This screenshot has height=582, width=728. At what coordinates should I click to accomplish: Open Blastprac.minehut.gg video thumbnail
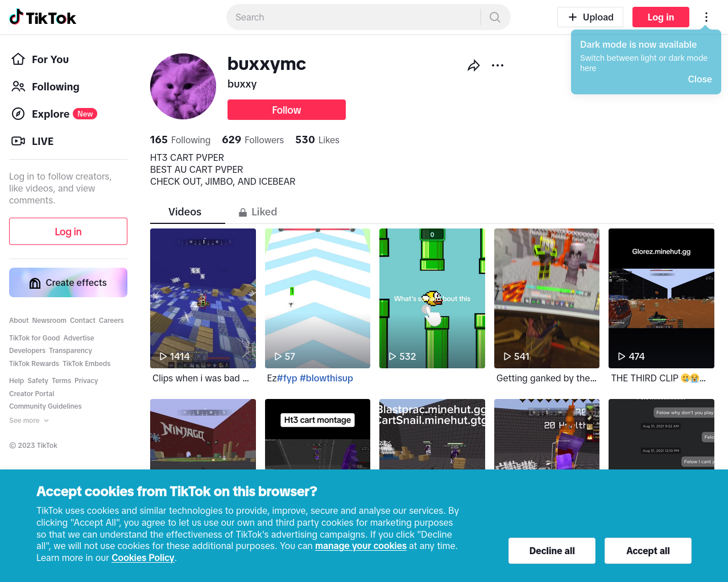pos(432,434)
